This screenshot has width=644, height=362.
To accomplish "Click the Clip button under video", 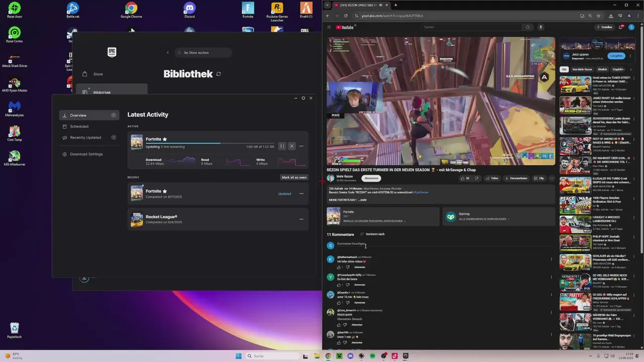I will 539,178.
